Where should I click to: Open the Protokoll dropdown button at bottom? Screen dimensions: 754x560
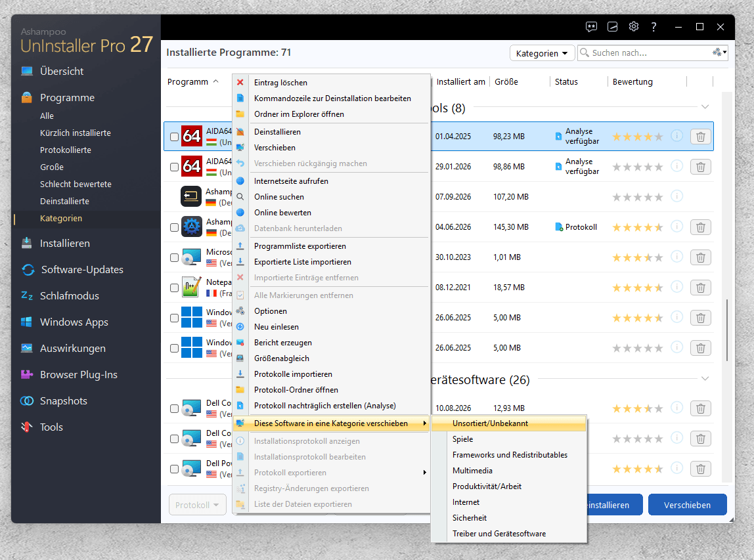[197, 505]
